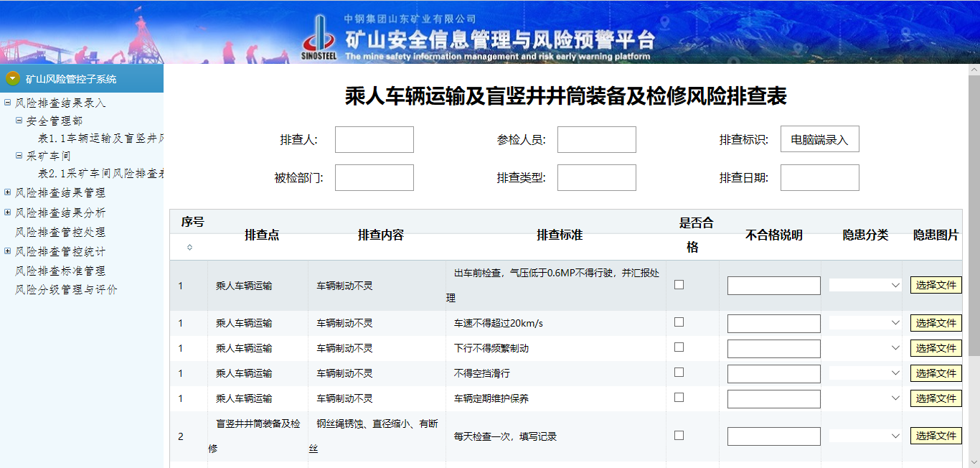Focus the 被检部门 input field

click(x=374, y=178)
